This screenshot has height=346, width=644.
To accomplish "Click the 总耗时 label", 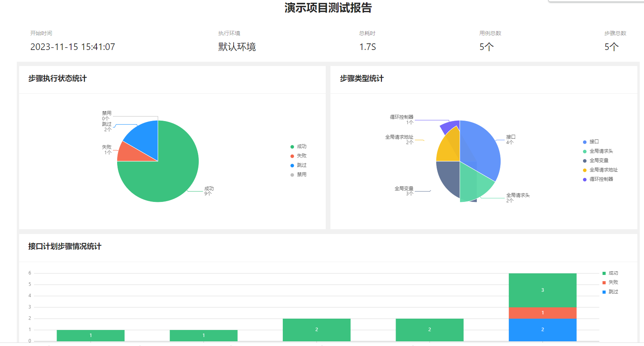I will tap(367, 33).
